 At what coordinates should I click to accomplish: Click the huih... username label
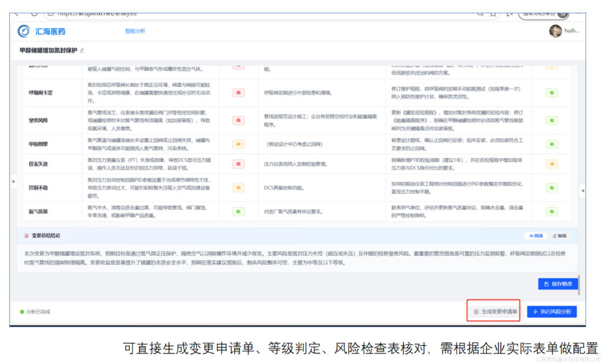pyautogui.click(x=572, y=31)
